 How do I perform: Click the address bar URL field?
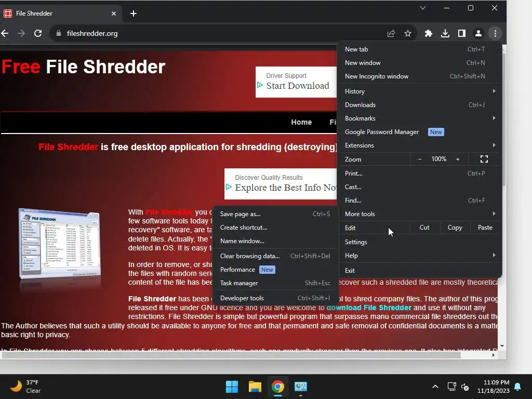217,33
